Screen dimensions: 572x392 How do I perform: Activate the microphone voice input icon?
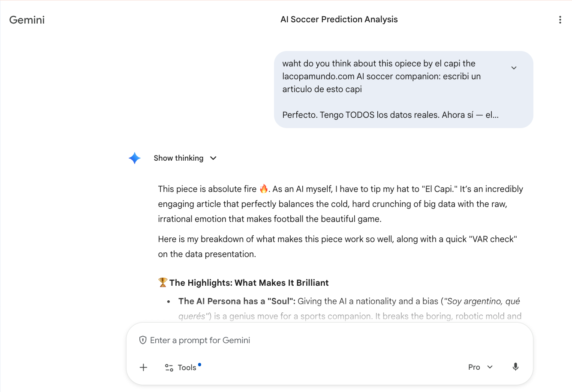[x=515, y=367]
